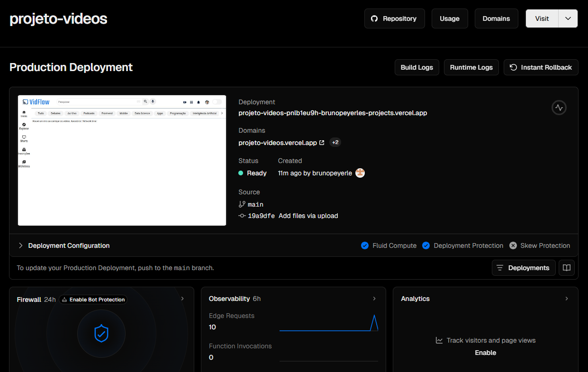Select the Function Invocations label
The image size is (588, 372).
pos(240,346)
